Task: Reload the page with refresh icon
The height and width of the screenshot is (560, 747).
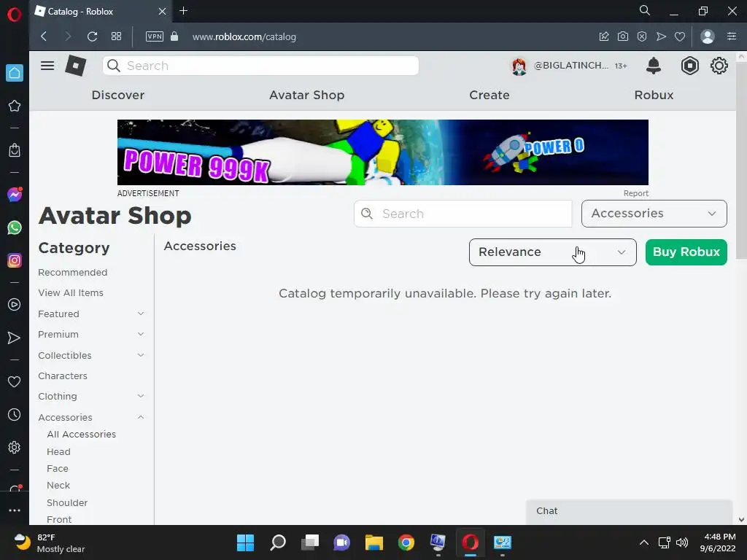Action: (x=93, y=36)
